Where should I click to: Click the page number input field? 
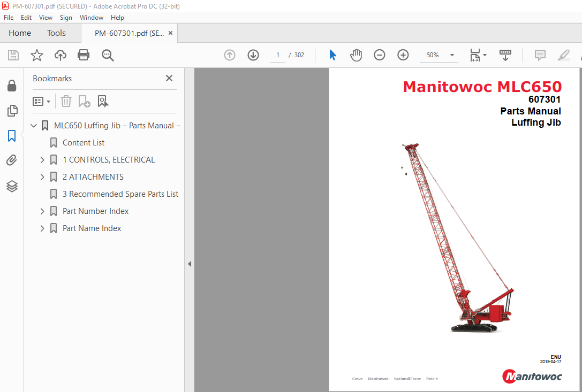click(x=278, y=55)
